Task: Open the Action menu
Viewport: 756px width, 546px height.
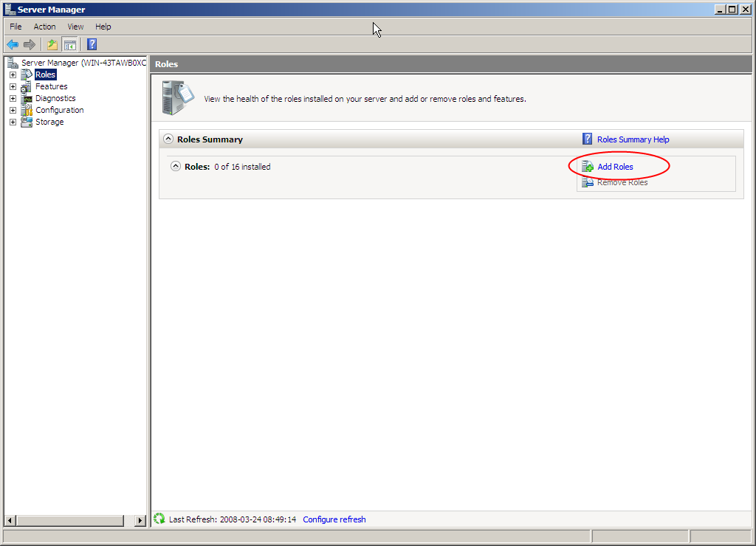Action: point(44,27)
